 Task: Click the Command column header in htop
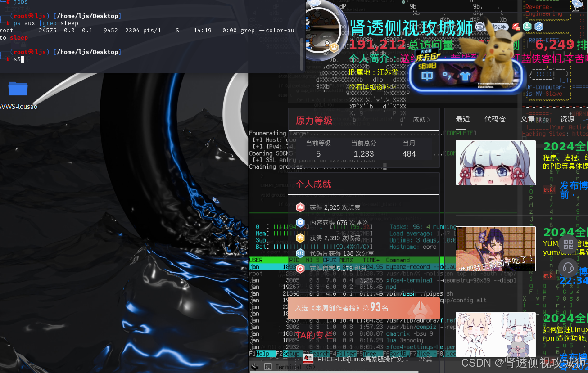398,260
